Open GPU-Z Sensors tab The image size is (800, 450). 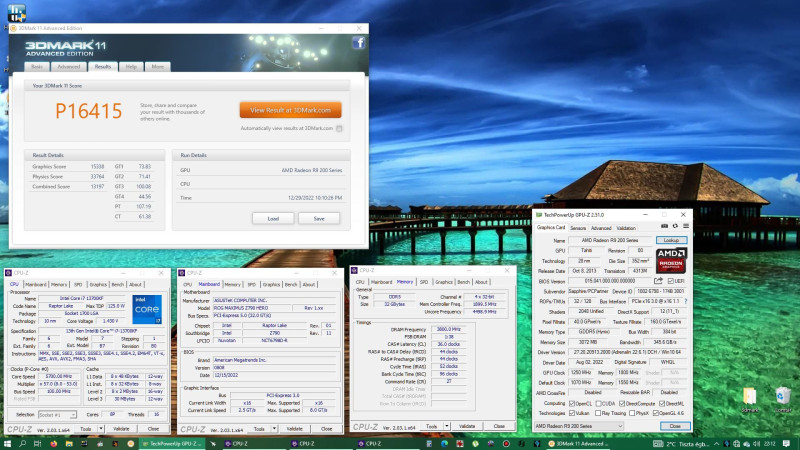(x=578, y=228)
